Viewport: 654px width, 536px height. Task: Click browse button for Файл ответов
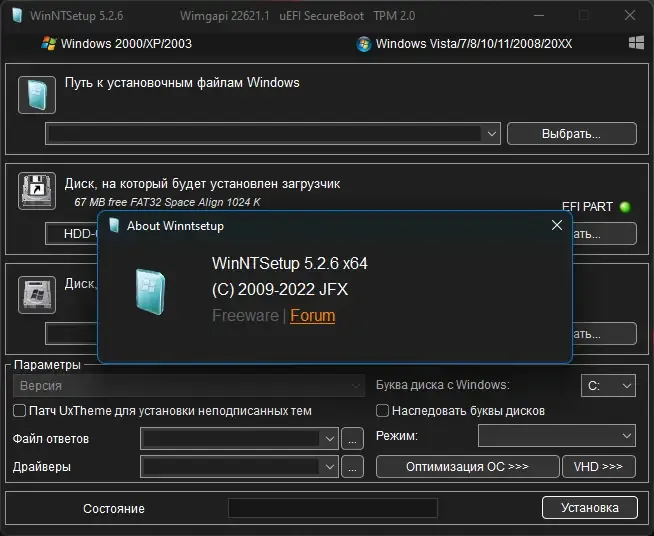pos(352,438)
